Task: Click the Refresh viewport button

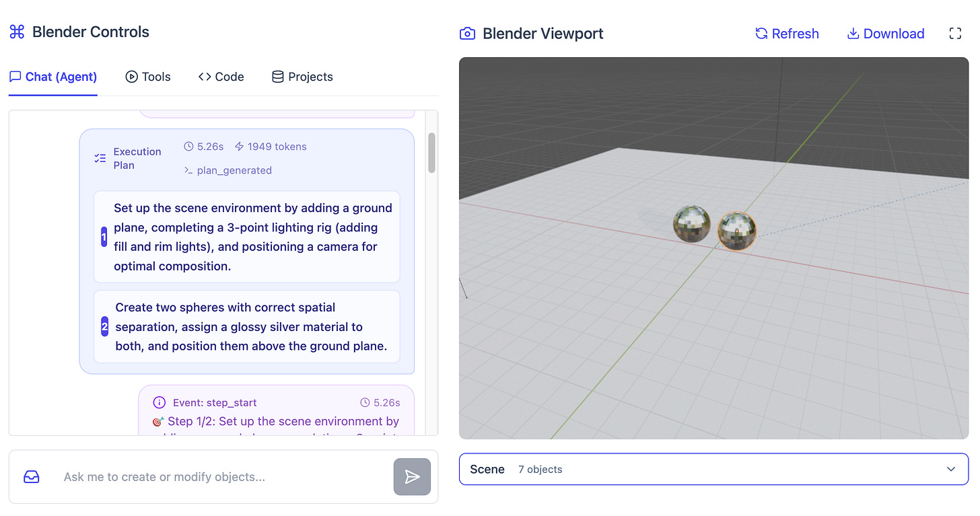Action: [x=787, y=34]
